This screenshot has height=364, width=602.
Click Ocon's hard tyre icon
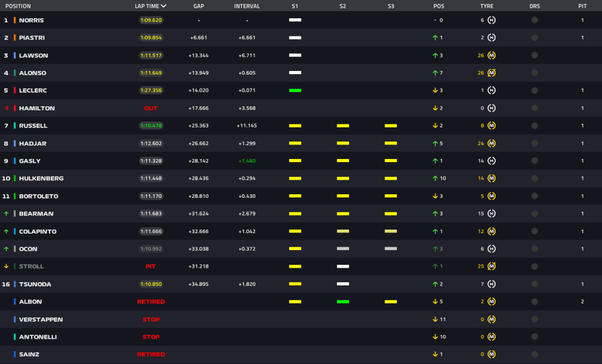coord(491,248)
